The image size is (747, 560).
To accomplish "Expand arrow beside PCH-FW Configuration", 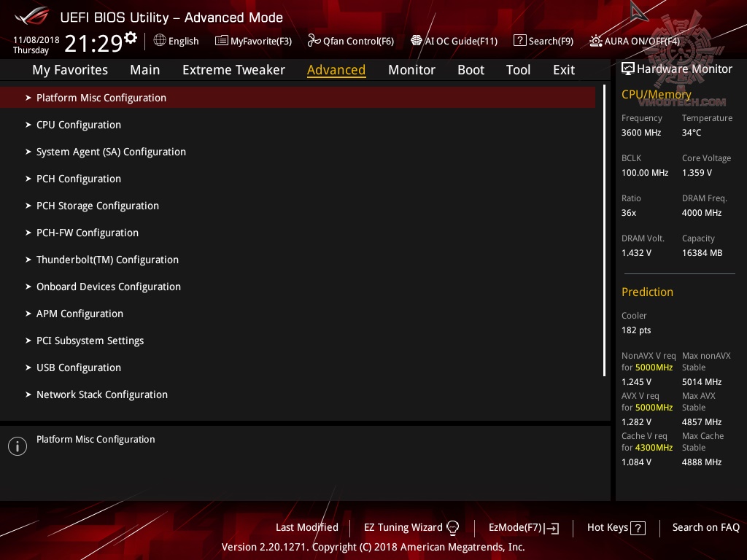I will 28,233.
